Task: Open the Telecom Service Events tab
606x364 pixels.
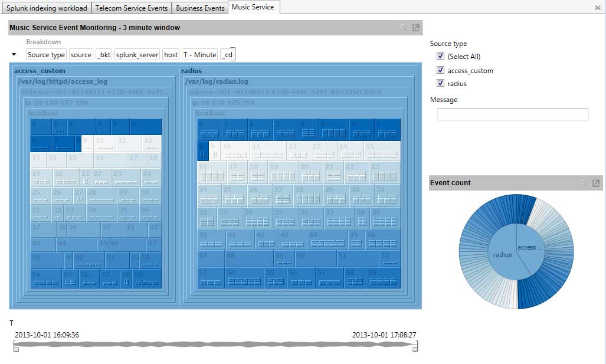Action: (132, 8)
